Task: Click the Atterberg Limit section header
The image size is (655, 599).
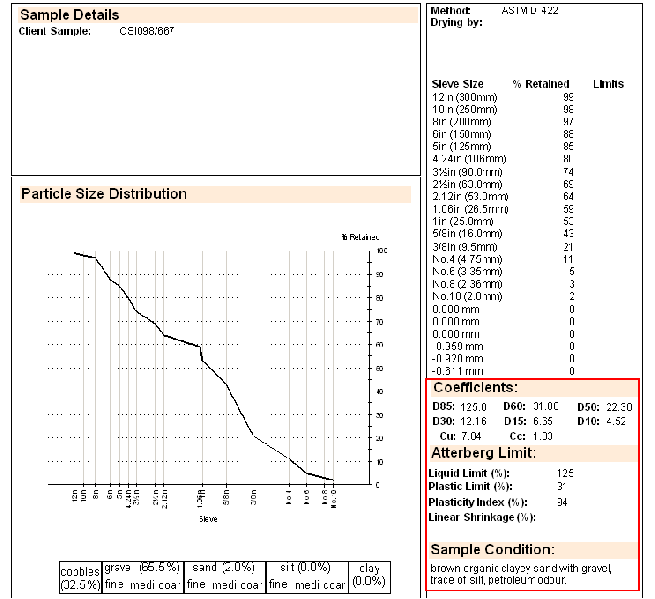Action: [483, 453]
